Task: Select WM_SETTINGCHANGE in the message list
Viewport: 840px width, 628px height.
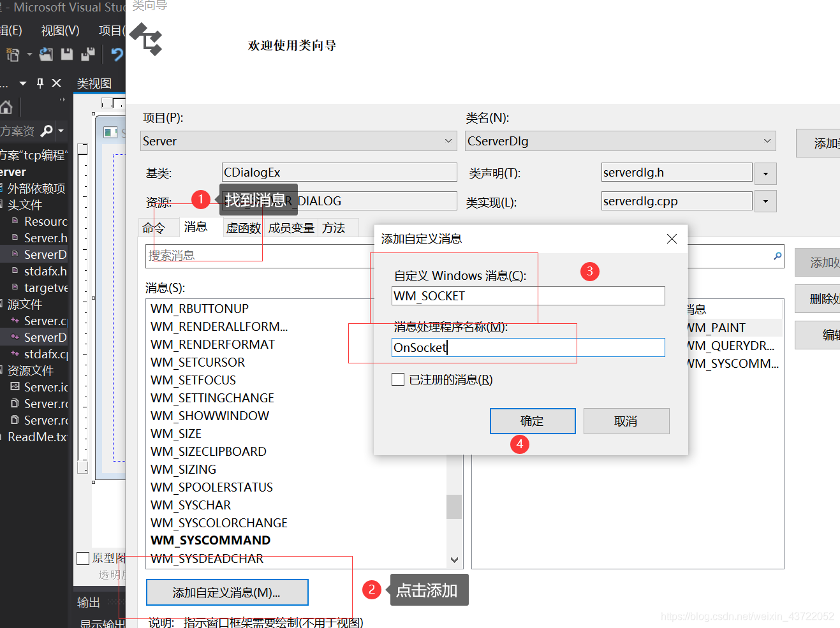Action: pos(212,398)
